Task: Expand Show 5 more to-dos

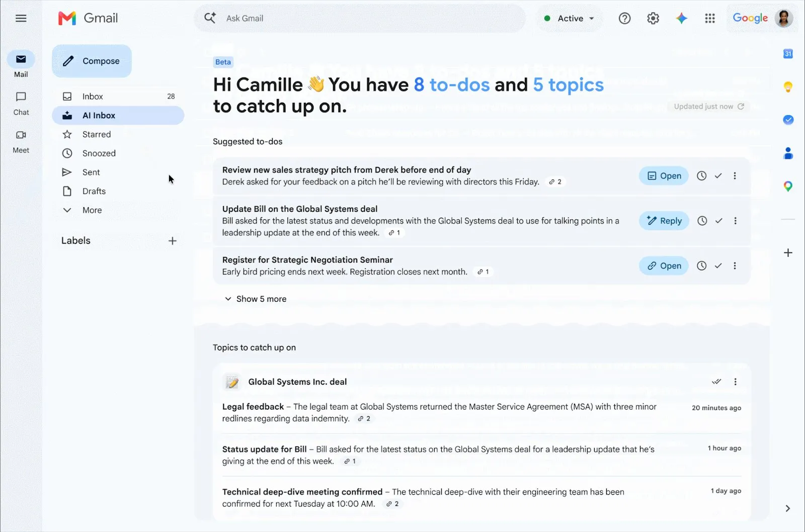Action: tap(256, 299)
